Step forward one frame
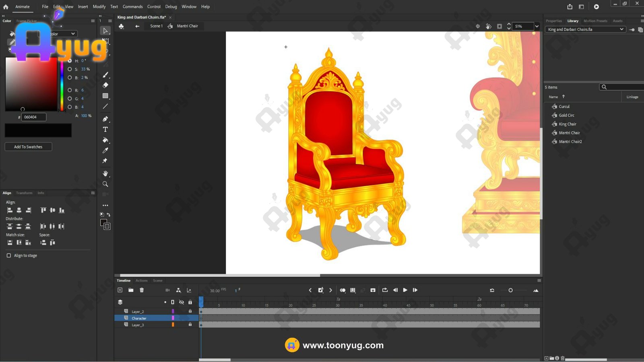Viewport: 644px width, 362px height. click(x=415, y=290)
